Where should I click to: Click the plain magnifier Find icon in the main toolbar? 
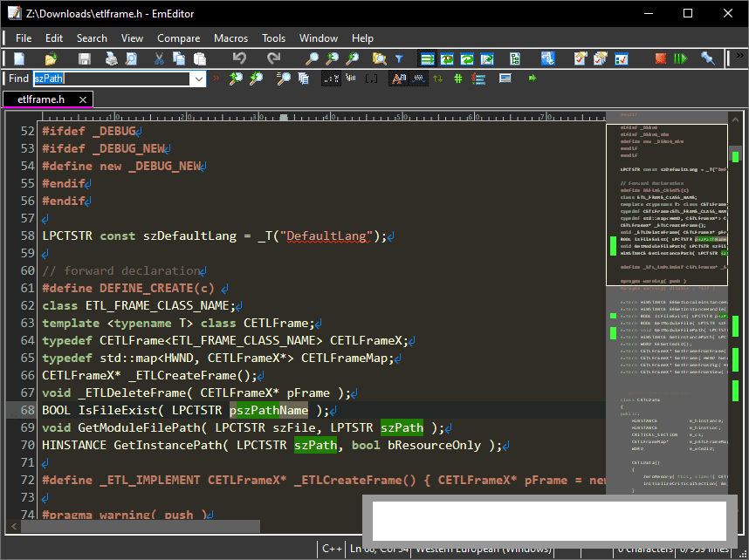click(x=312, y=58)
